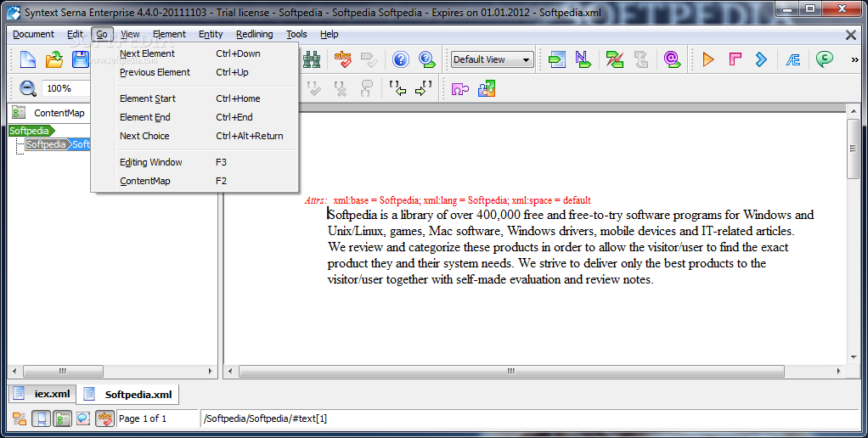Click the orange play triangle icon

[708, 59]
